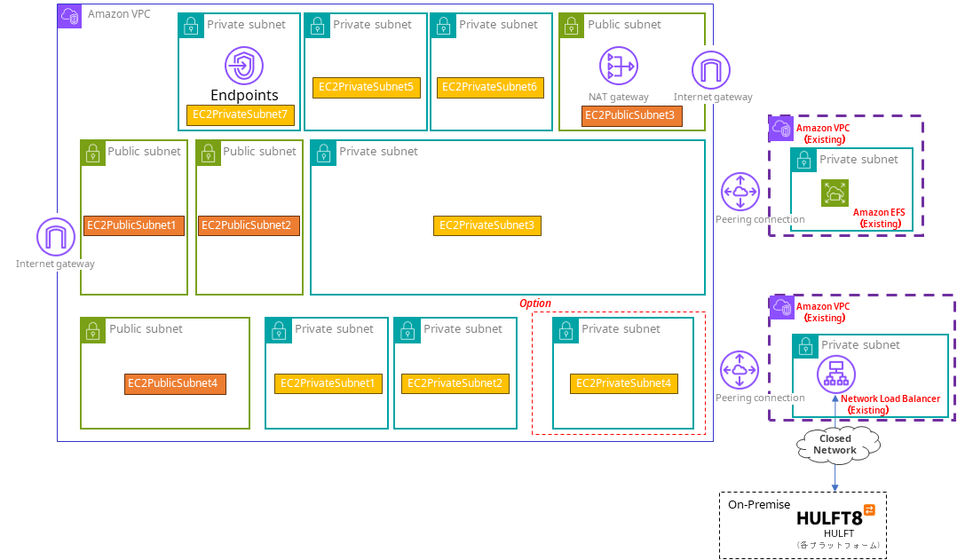Click the existing VPC cloud icon above Load Balancer

(782, 307)
